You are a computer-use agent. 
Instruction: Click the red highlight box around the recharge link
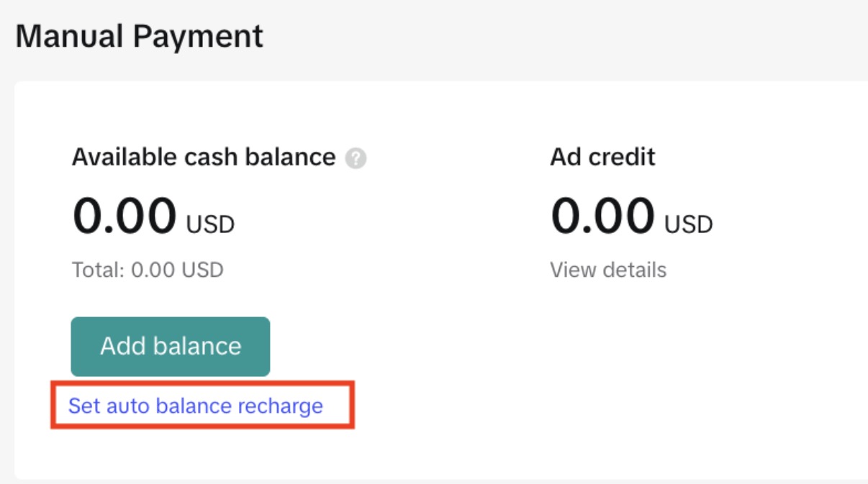[202, 406]
